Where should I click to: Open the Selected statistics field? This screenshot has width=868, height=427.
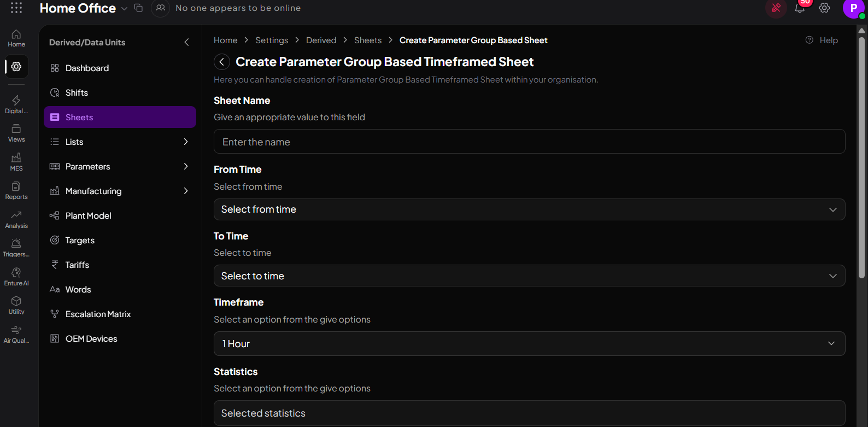click(529, 413)
